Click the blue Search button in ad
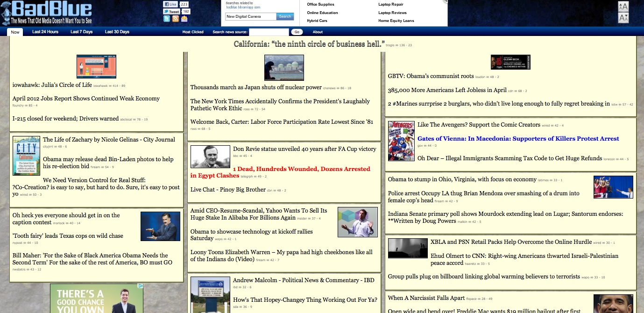Viewport: 644px width, 313px height. [285, 16]
